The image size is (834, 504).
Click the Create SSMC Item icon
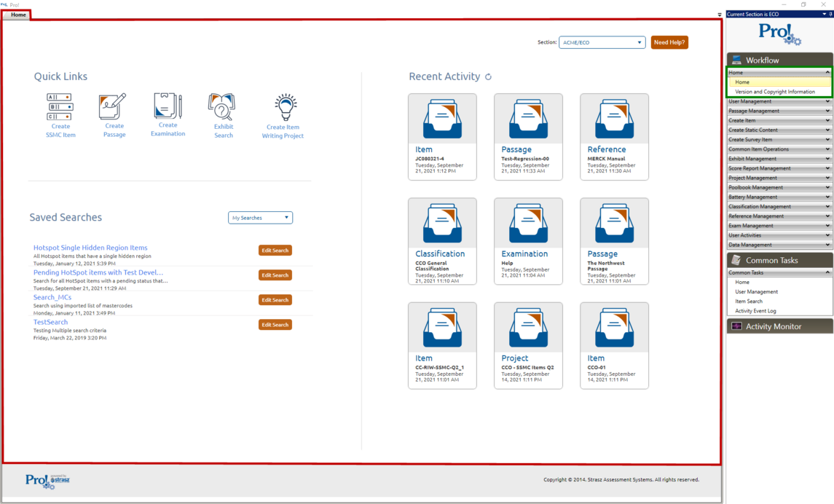pos(60,106)
